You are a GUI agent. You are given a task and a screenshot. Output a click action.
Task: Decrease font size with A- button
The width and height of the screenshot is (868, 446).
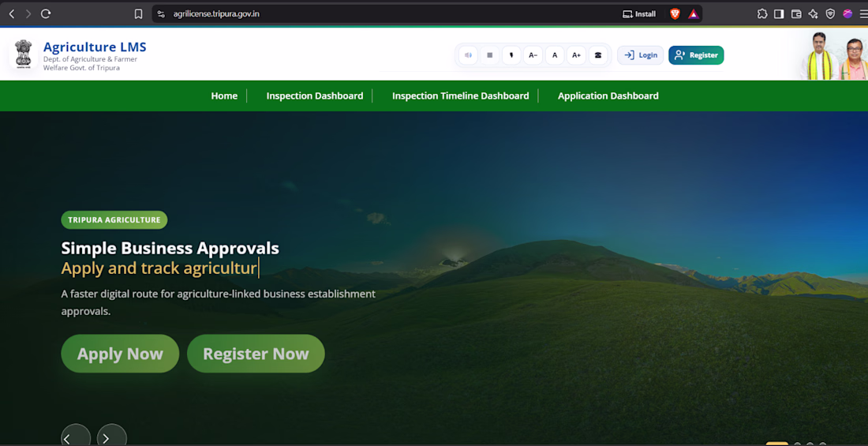pos(533,54)
